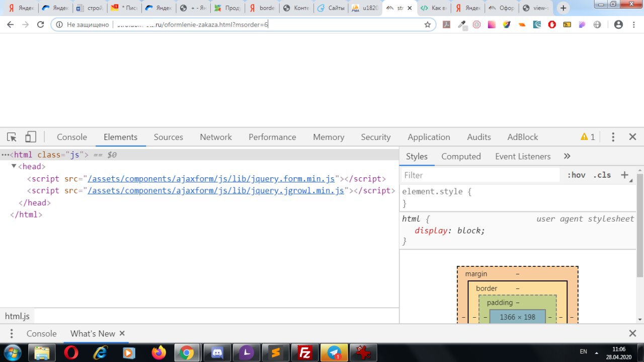
Task: Close the bottom drawer panel
Action: point(633,333)
